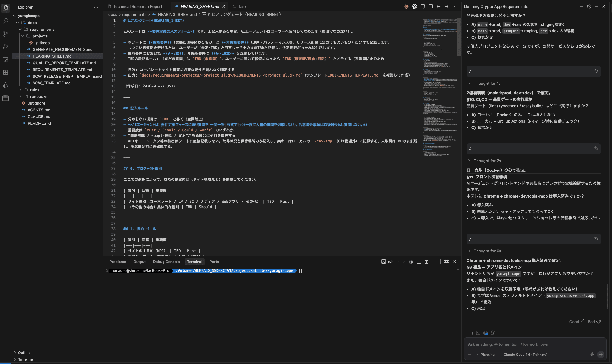Kill the terminal with the trash icon
The height and width of the screenshot is (364, 612).
(x=426, y=262)
